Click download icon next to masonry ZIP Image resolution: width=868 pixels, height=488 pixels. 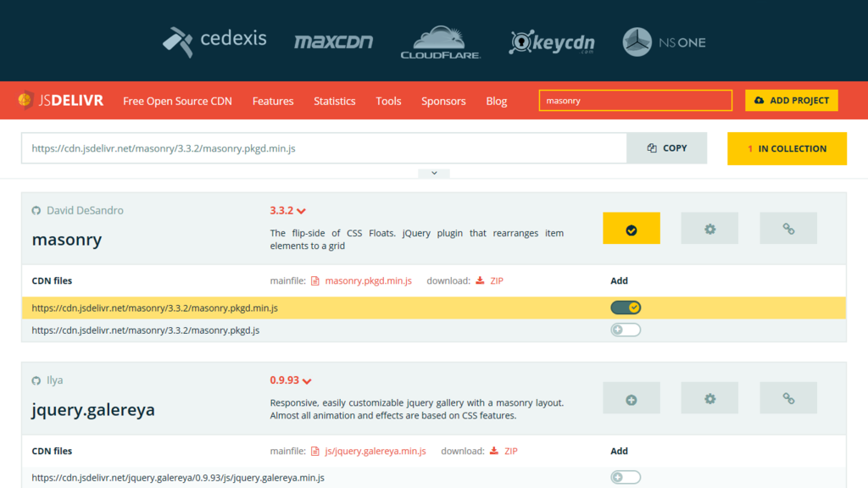click(x=480, y=280)
